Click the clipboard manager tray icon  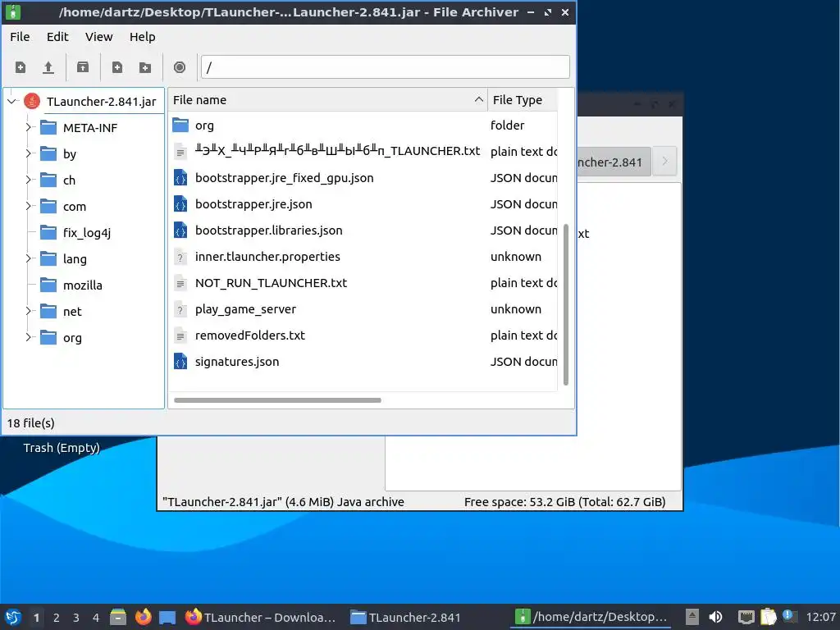click(768, 617)
